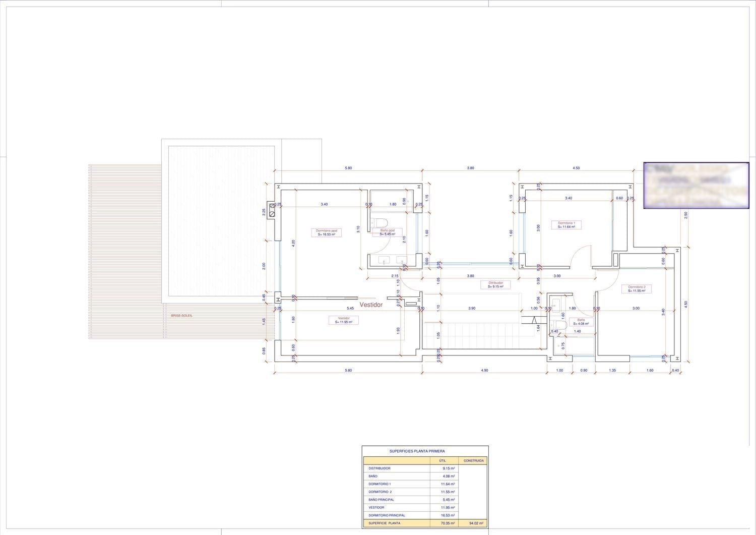Click the '0.95' dimension below Dormitorio 1
The height and width of the screenshot is (535, 756).
pyautogui.click(x=538, y=280)
